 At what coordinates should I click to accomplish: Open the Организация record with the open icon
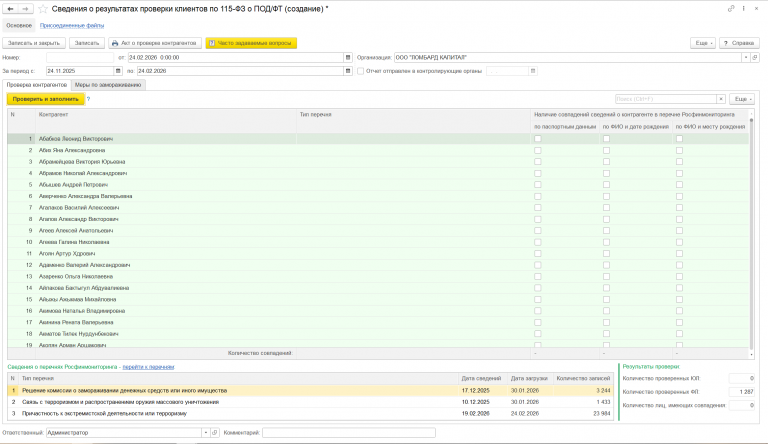tap(755, 57)
